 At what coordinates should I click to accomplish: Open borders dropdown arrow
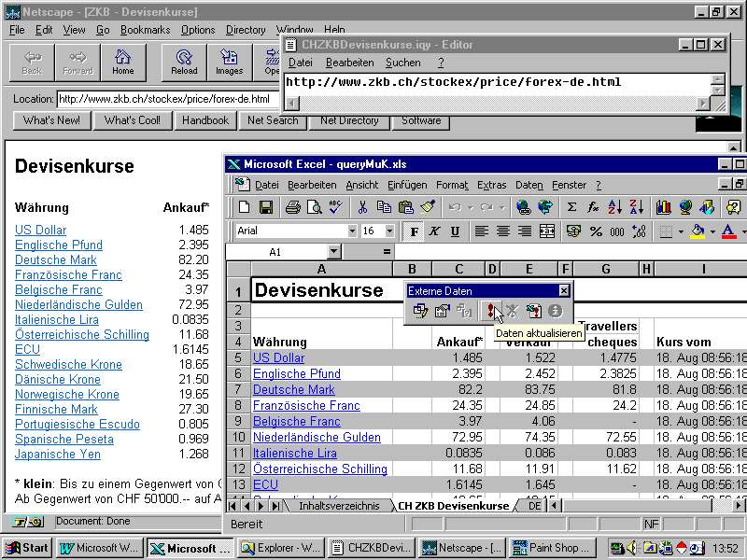pyautogui.click(x=681, y=231)
